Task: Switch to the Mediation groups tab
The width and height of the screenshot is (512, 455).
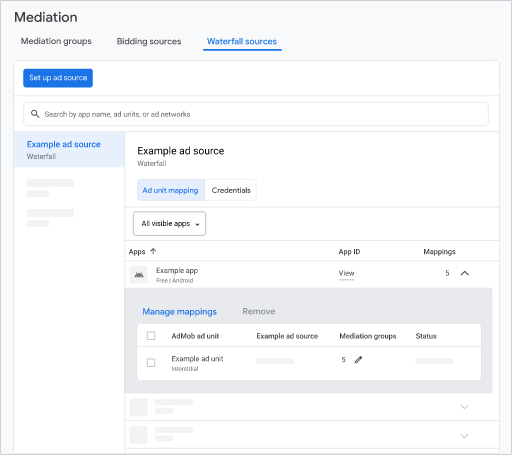Action: coord(56,41)
